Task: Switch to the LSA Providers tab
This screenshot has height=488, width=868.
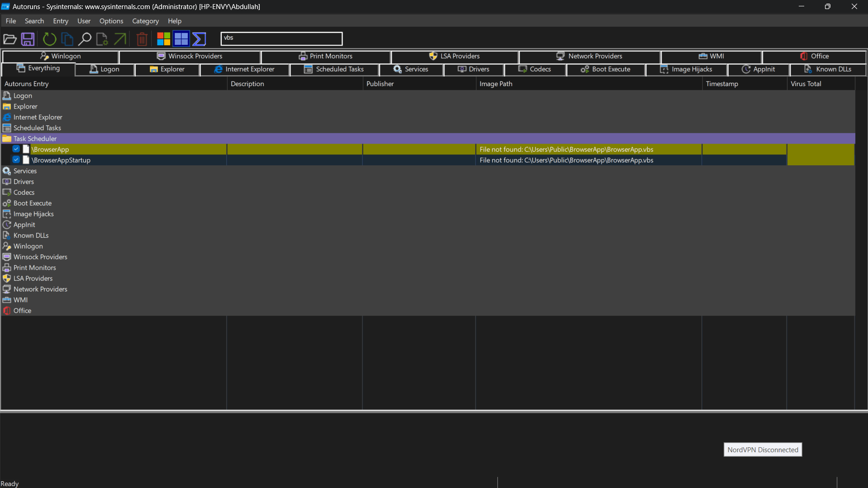Action: click(454, 56)
